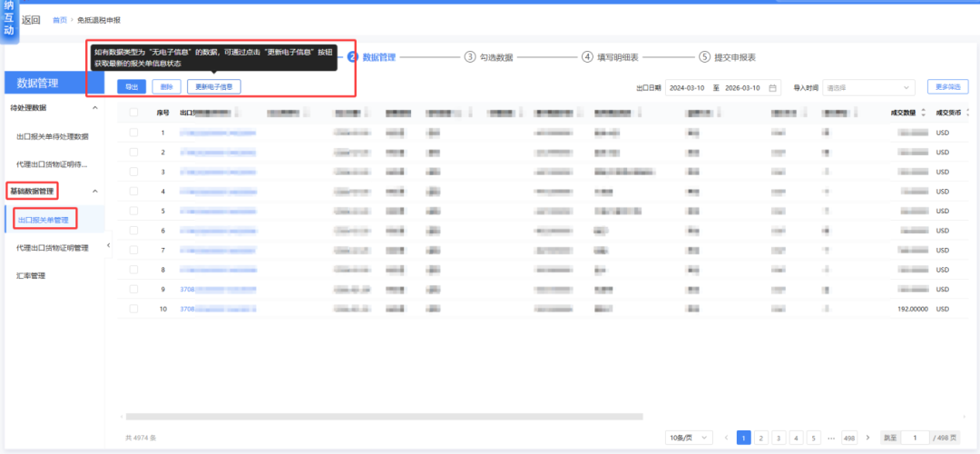
Task: Focus the 跳至 page number field
Action: (x=916, y=438)
